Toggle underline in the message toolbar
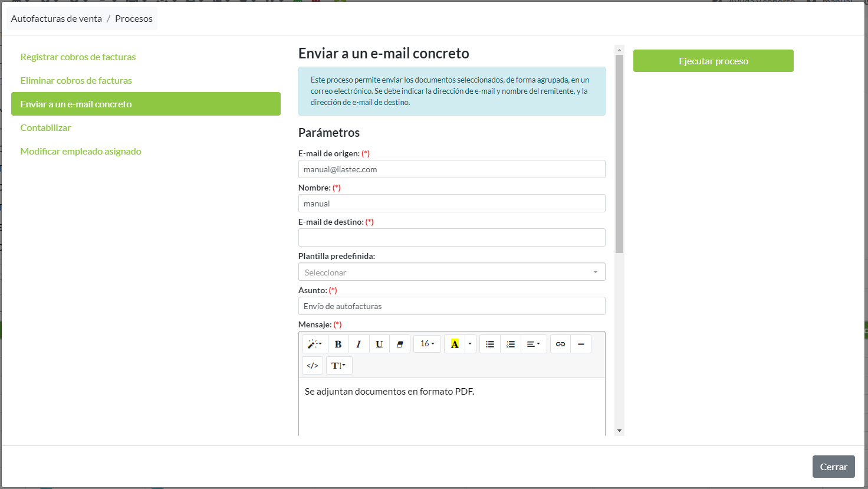The height and width of the screenshot is (489, 868). click(379, 344)
